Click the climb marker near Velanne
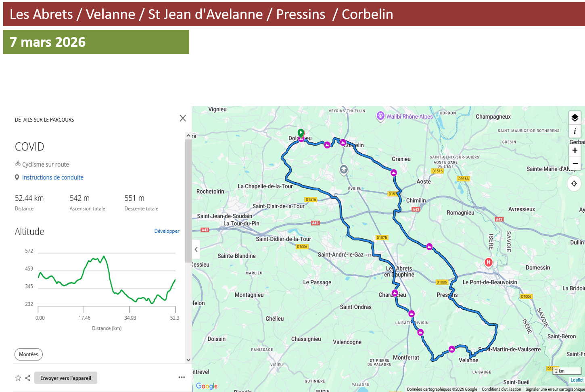Image resolution: width=585 pixels, height=392 pixels. point(452,349)
